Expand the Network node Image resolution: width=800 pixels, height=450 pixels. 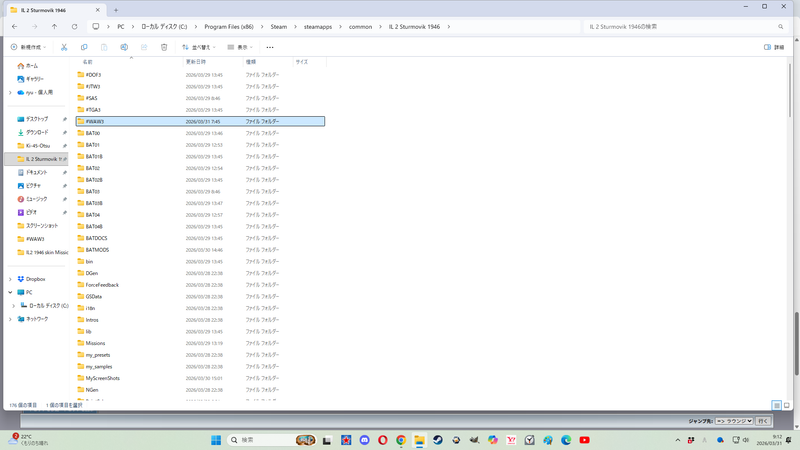click(10, 319)
